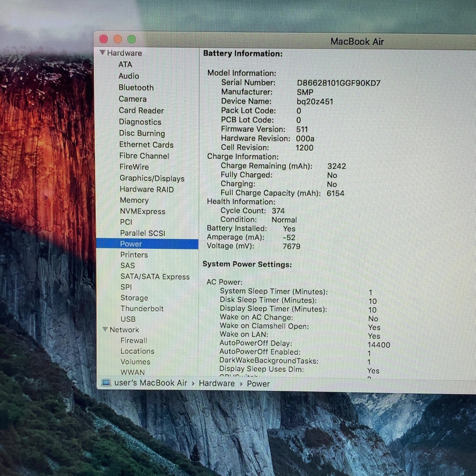Click the cycle count value 374
The width and height of the screenshot is (476, 476).
point(278,211)
